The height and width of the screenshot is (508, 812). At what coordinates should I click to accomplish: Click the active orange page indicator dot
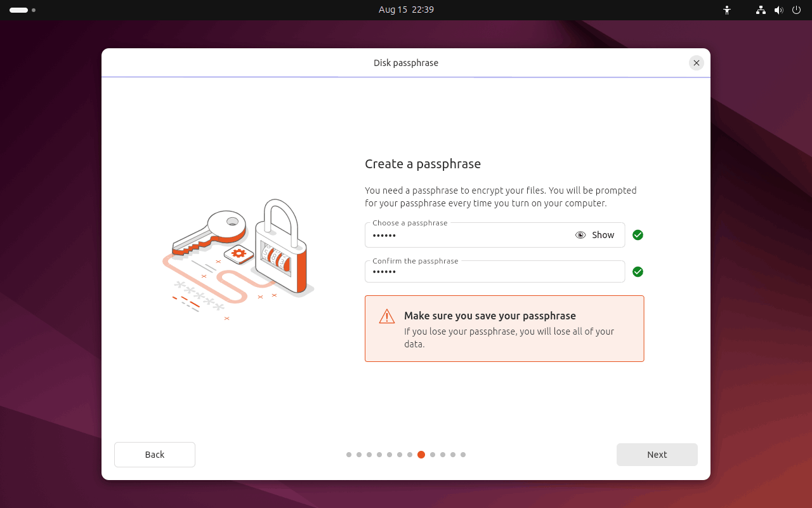(421, 455)
